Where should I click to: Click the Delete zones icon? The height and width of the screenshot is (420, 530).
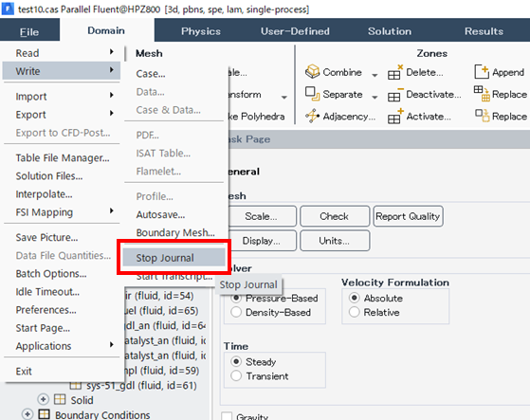point(395,72)
